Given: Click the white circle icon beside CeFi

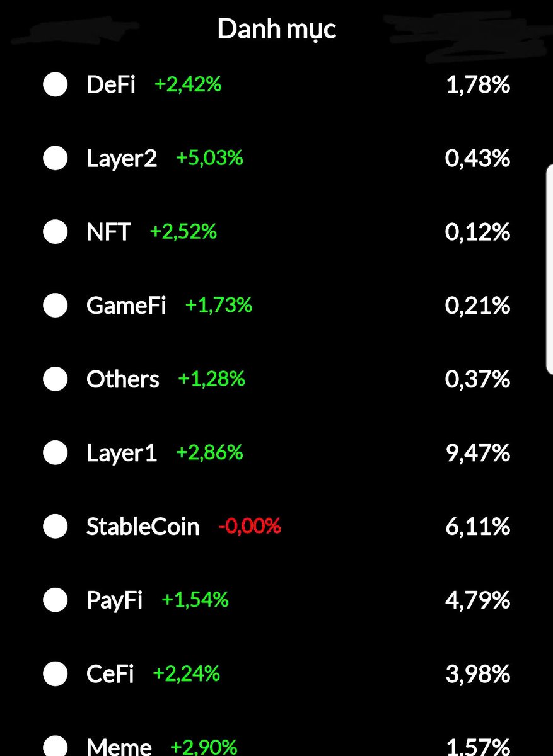Looking at the screenshot, I should [x=55, y=673].
